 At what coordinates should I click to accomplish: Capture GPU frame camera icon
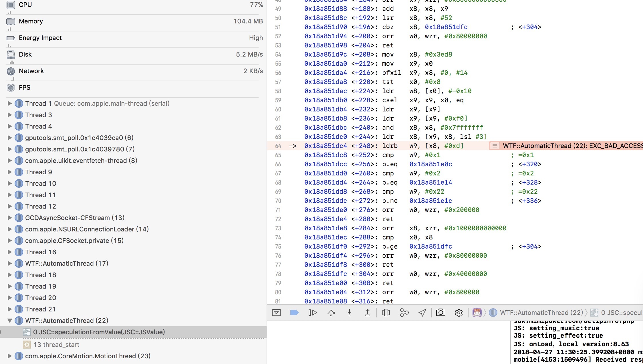pyautogui.click(x=440, y=313)
